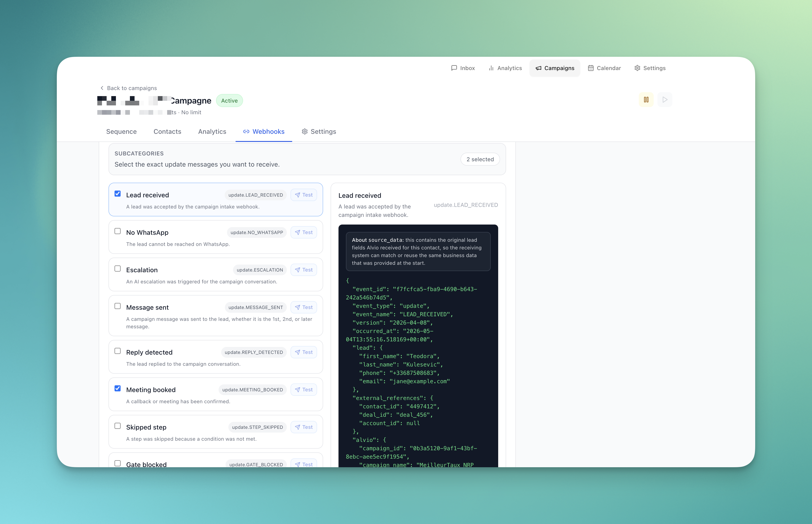
Task: Select the Escalation title
Action: [x=142, y=270]
